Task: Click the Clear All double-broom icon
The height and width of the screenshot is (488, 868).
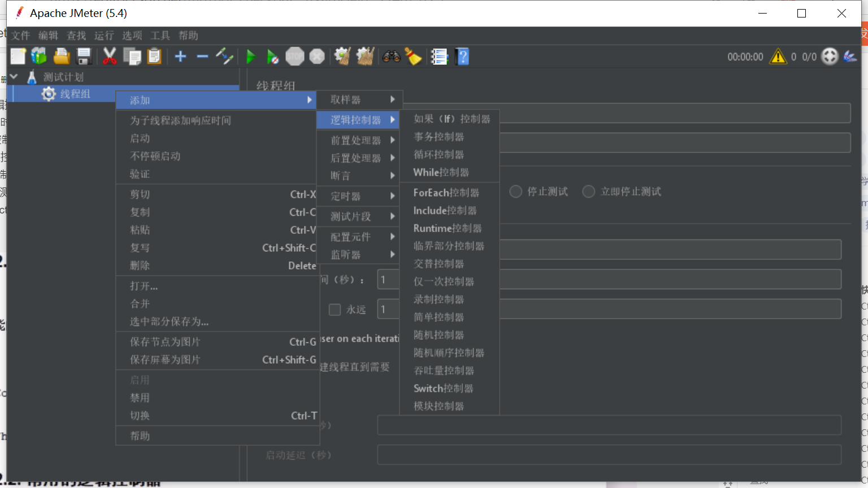Action: (365, 56)
